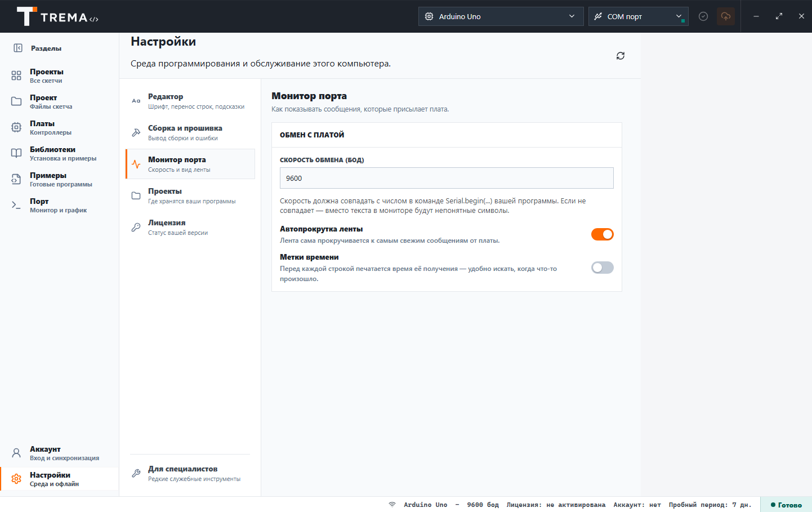Open Проекты (Все скетчи) section

coord(59,75)
